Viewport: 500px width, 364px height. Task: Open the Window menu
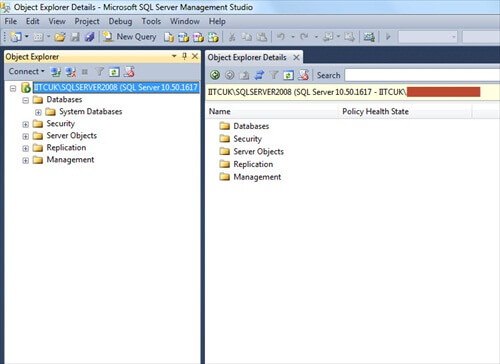pos(185,21)
